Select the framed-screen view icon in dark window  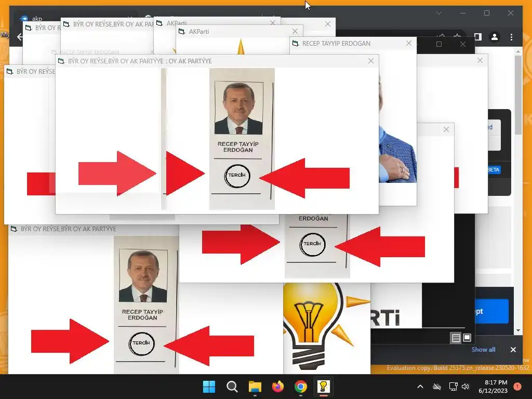tap(467, 338)
